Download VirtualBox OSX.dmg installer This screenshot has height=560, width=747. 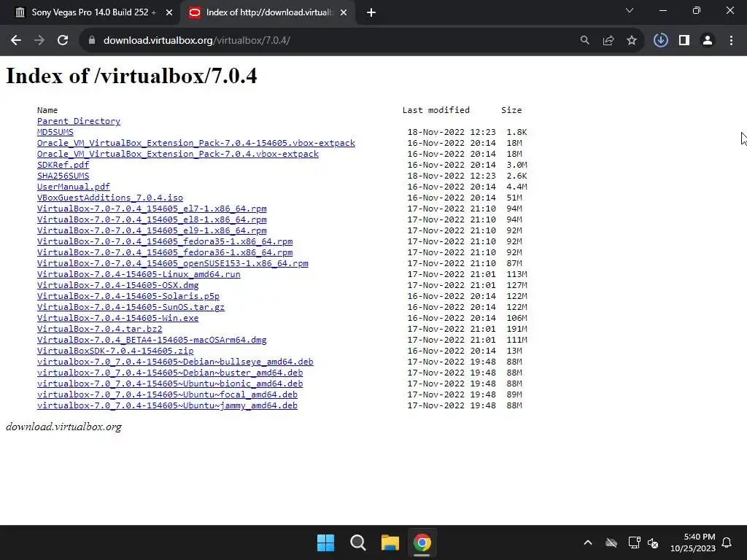pyautogui.click(x=117, y=285)
